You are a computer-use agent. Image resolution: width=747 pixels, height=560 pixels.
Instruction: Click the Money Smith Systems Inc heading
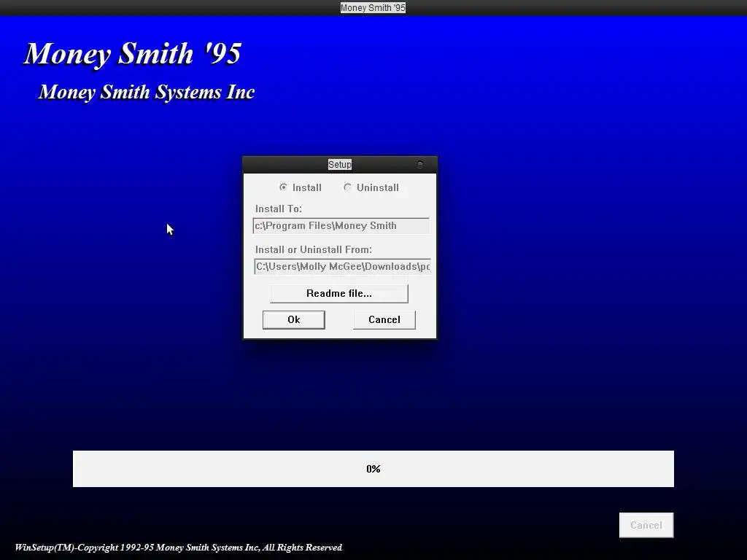pos(146,93)
